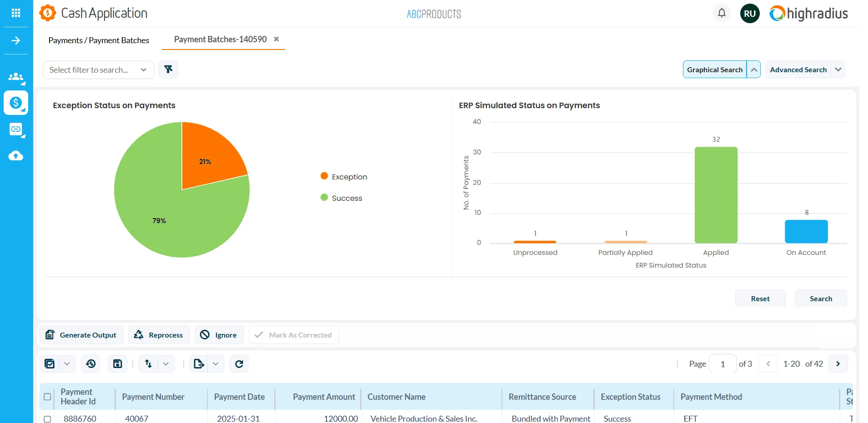The image size is (868, 423).
Task: Click the green Applied bar in chart
Action: coord(716,195)
